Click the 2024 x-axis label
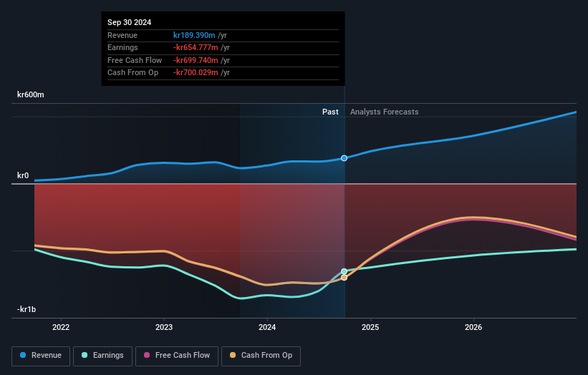 click(267, 327)
